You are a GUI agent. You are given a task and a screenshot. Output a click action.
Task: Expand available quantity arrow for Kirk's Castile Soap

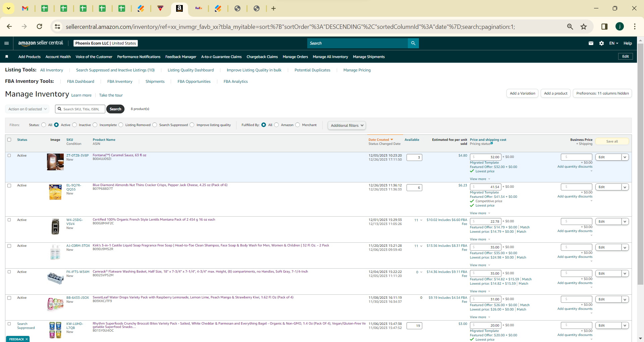click(x=421, y=246)
